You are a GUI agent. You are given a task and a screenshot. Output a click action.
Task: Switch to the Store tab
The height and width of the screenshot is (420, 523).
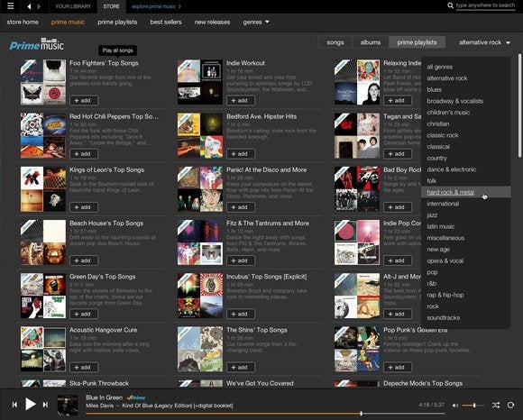[x=112, y=6]
